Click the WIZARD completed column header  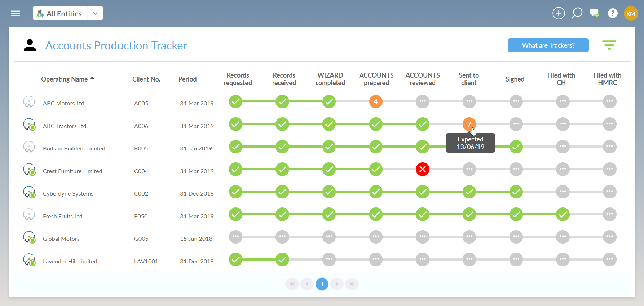click(330, 79)
